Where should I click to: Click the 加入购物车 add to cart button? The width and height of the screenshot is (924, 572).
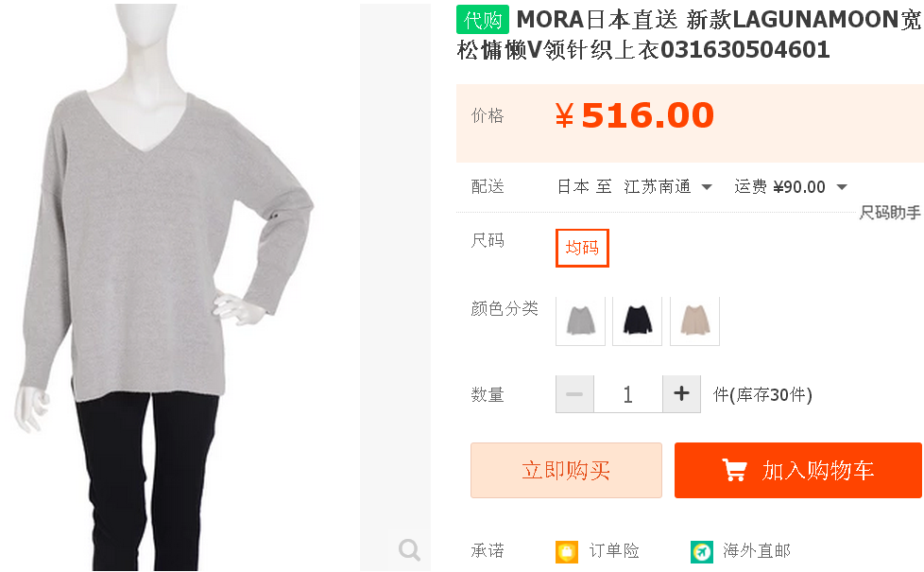pyautogui.click(x=798, y=470)
